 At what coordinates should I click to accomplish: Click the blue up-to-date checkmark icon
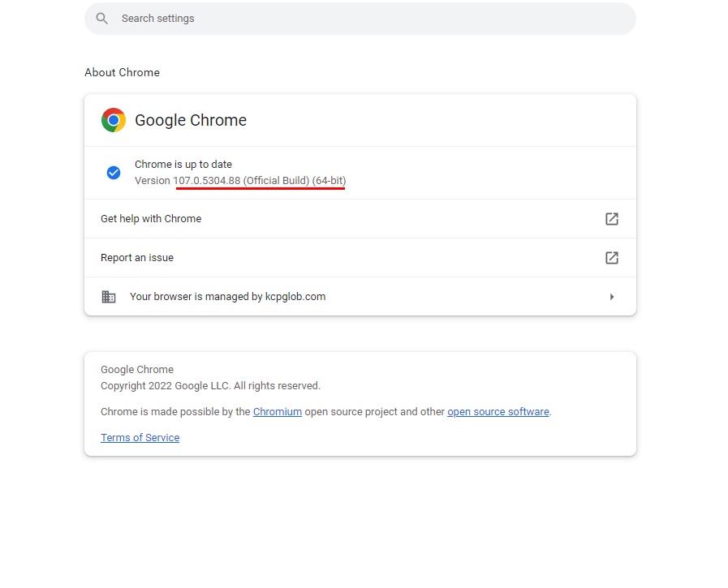[114, 173]
